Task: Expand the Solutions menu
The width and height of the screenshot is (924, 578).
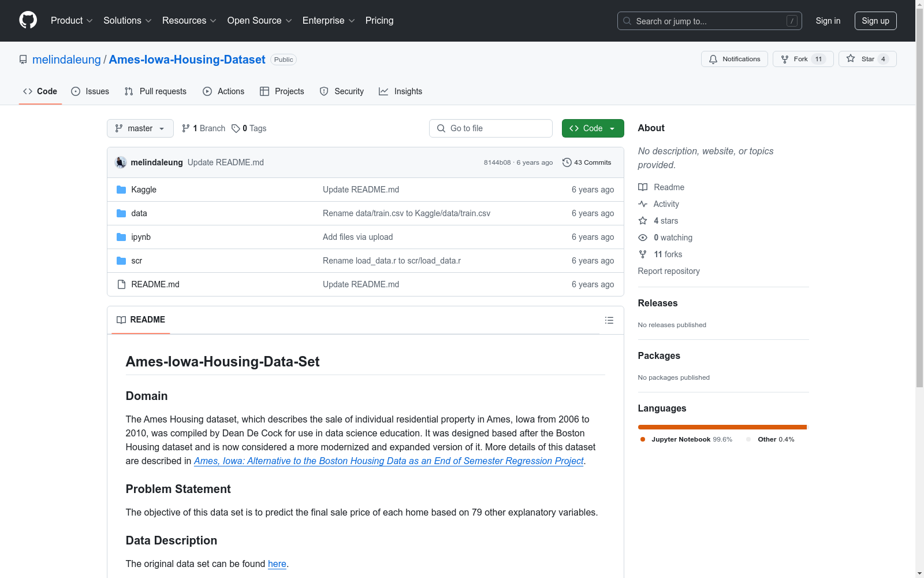Action: pyautogui.click(x=127, y=21)
